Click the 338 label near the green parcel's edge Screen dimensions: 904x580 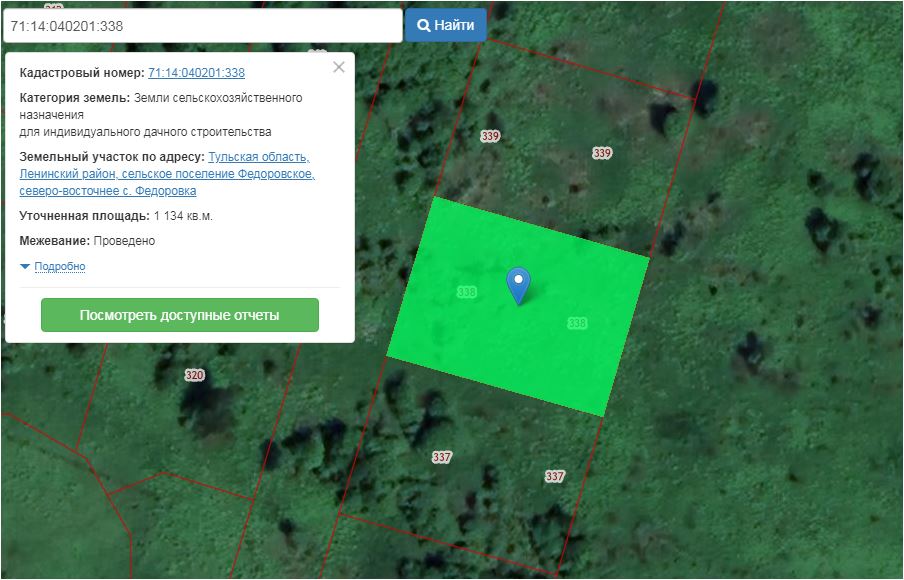[x=577, y=323]
